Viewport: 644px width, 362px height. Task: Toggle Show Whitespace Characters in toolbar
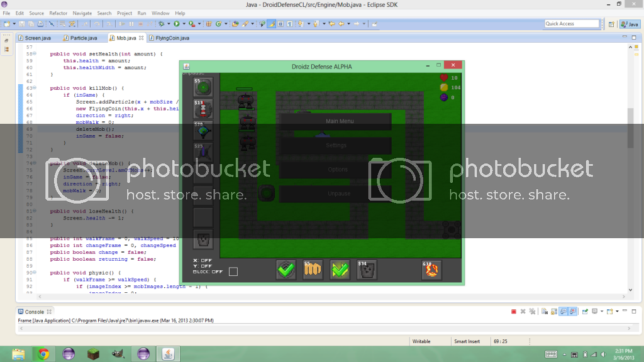pyautogui.click(x=290, y=24)
